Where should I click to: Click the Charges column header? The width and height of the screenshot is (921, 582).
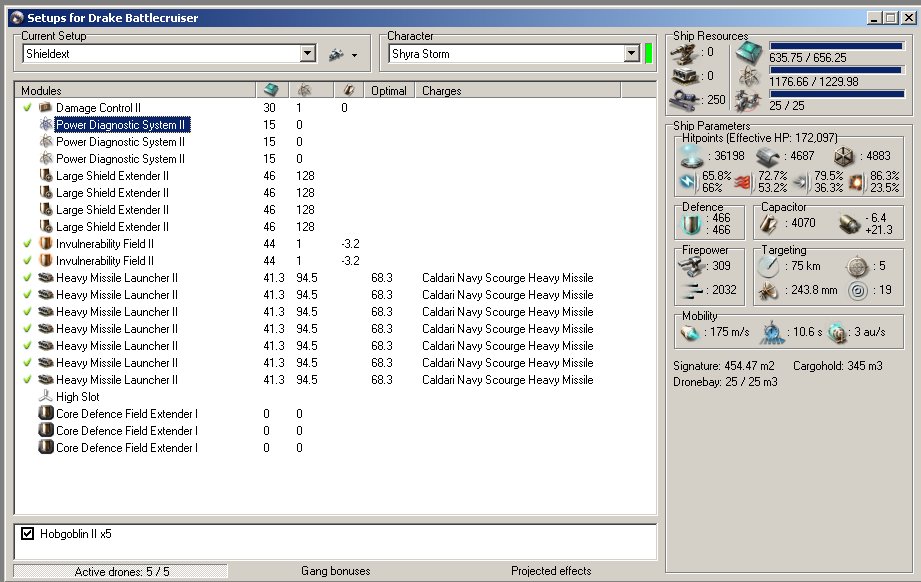517,90
